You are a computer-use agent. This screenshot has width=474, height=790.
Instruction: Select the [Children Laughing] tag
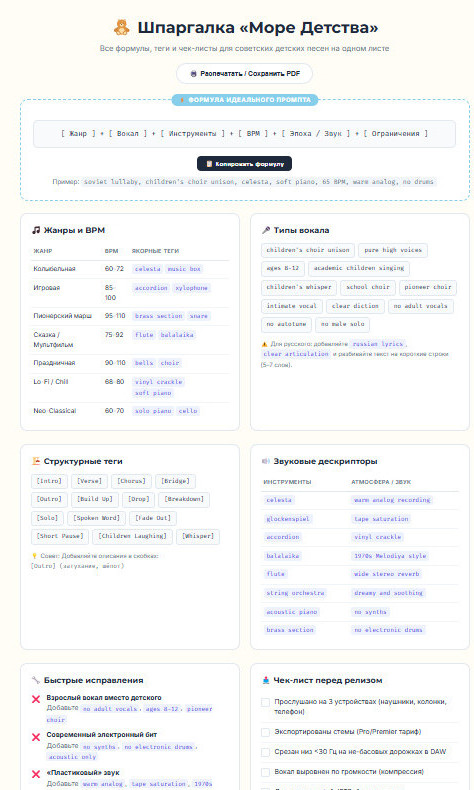(x=132, y=536)
